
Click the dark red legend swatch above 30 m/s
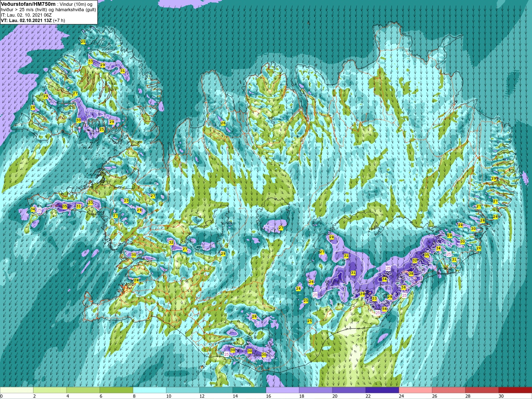(x=515, y=390)
